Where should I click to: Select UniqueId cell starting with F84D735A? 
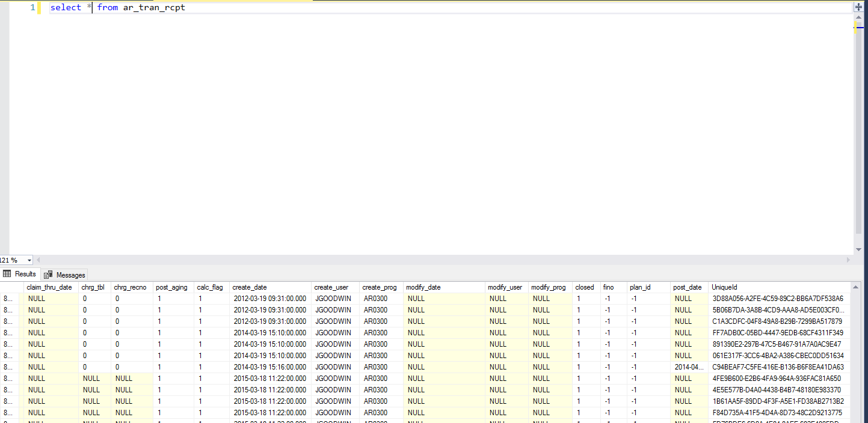(x=780, y=413)
